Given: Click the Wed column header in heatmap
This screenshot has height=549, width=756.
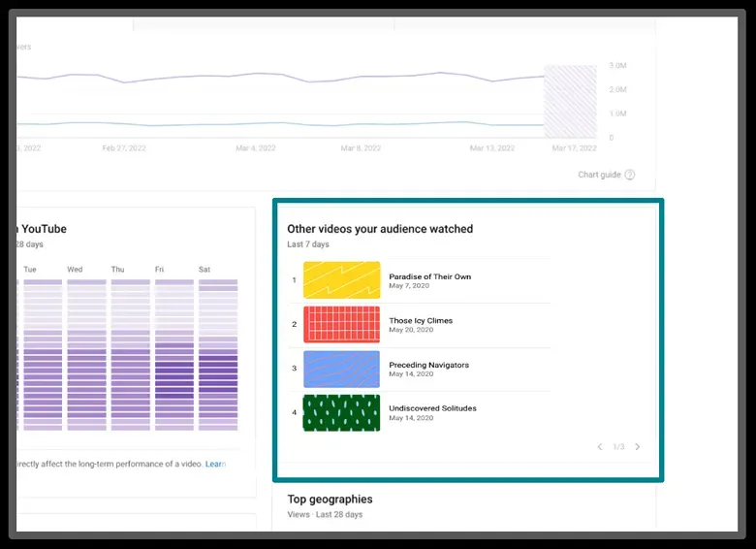Looking at the screenshot, I should (x=75, y=270).
